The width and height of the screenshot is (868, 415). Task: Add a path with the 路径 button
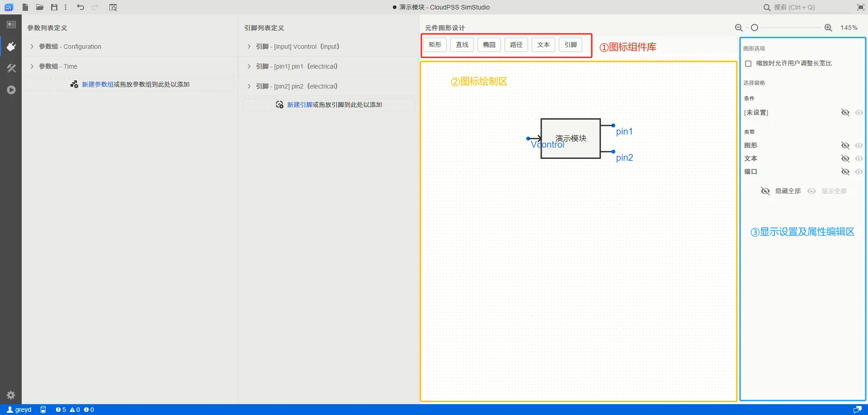coord(516,45)
